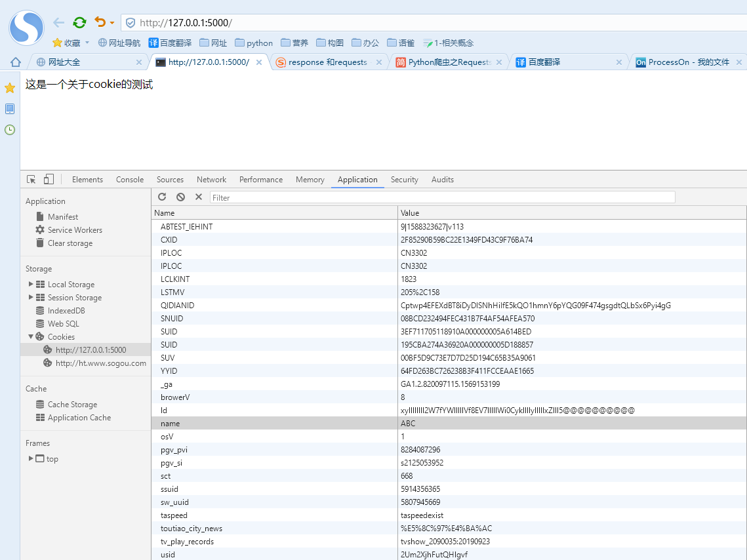This screenshot has height=560, width=747.
Task: Expand the top frame node
Action: [x=31, y=458]
